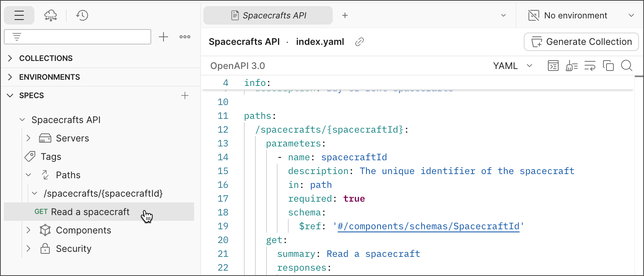644x276 pixels.
Task: Click the 'get:' line in editor
Action: point(277,240)
